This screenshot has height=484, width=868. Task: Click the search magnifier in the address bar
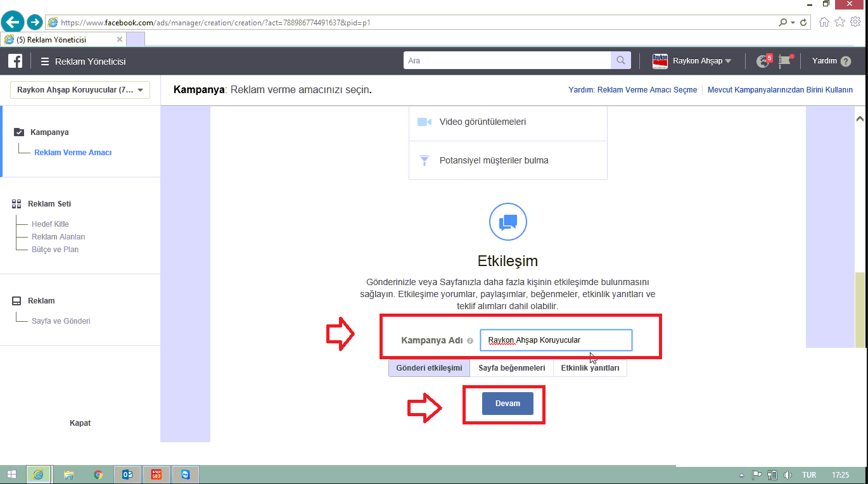[x=784, y=22]
